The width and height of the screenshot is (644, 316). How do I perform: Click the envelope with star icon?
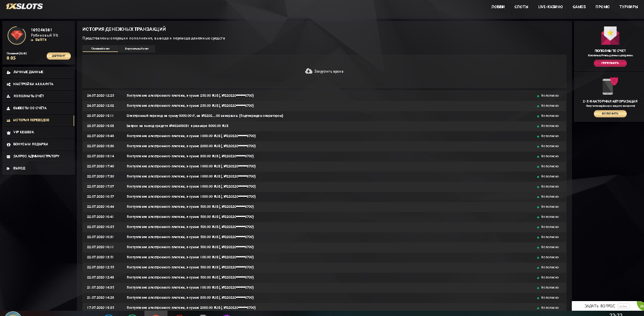610,36
